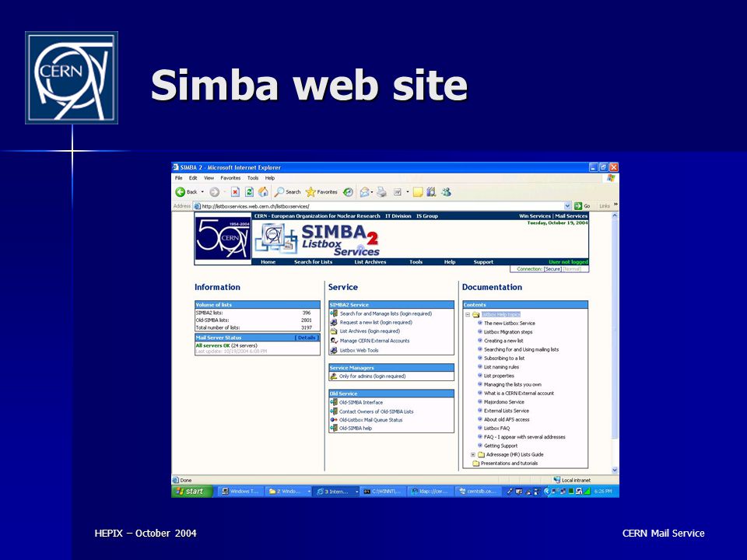Open List Archives in SIMBA navigation bar

[370, 262]
